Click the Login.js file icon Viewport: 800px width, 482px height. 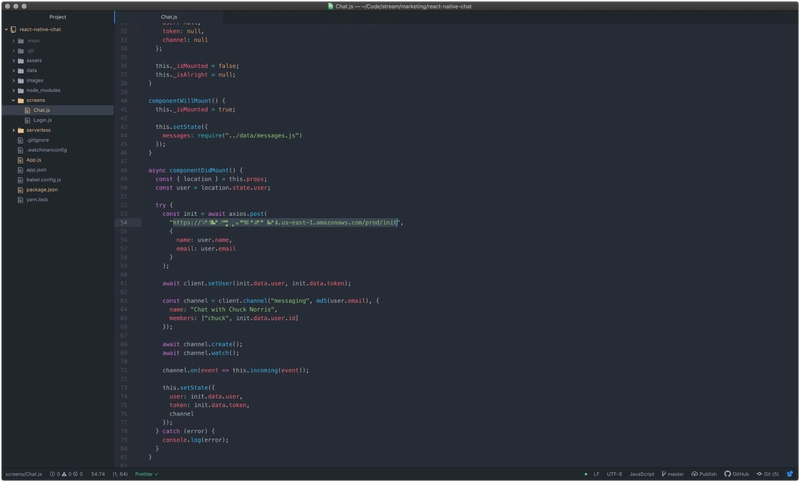(x=28, y=120)
